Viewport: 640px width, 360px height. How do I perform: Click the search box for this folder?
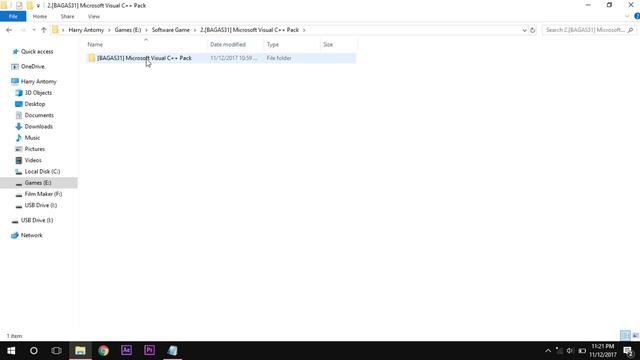pyautogui.click(x=588, y=30)
